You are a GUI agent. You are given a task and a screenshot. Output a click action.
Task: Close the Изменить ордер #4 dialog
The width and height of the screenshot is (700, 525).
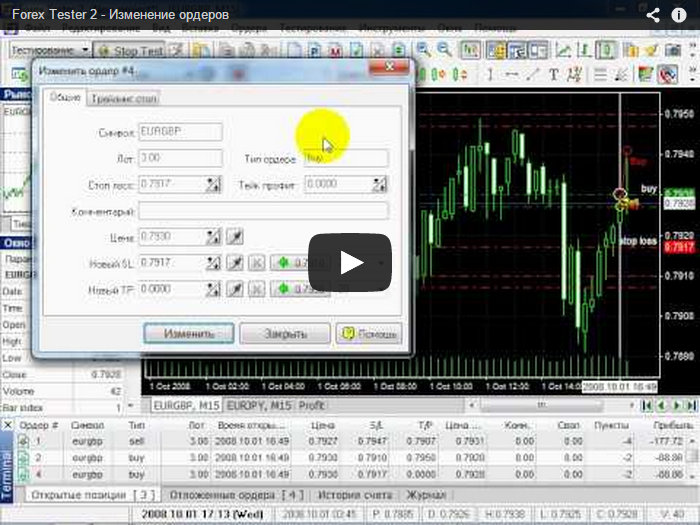(x=389, y=67)
